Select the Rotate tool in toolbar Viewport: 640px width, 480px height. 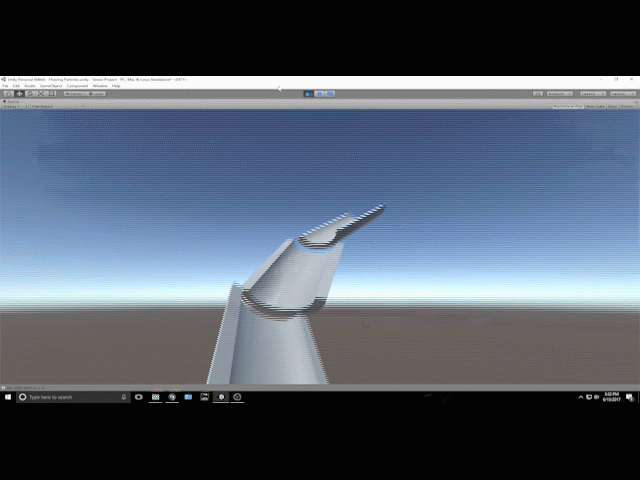29,94
